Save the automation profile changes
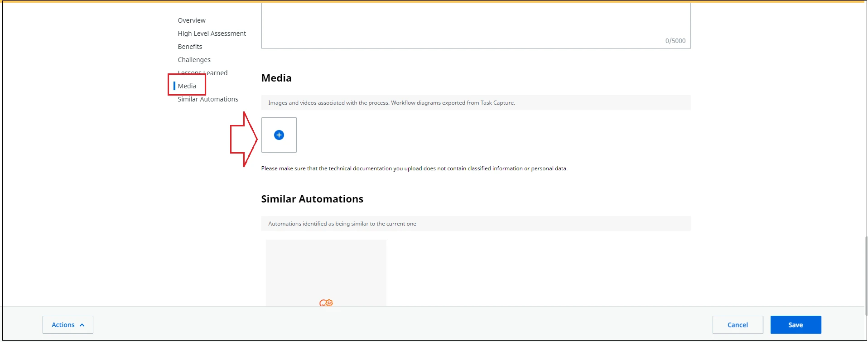 (x=796, y=325)
